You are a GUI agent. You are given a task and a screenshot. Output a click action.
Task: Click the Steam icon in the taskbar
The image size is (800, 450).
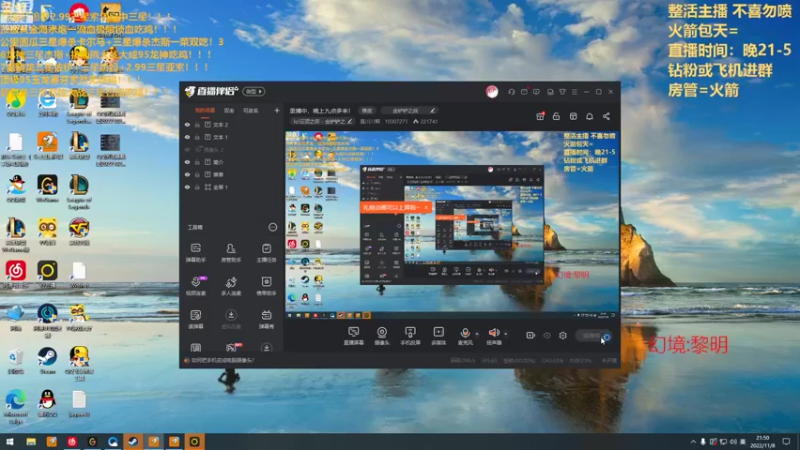pyautogui.click(x=133, y=442)
